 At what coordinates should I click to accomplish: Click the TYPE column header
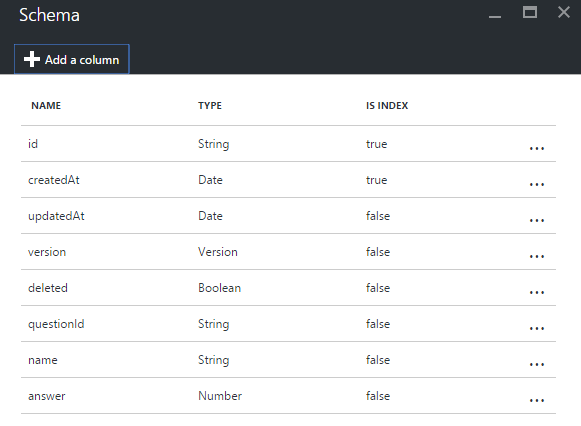tap(210, 106)
